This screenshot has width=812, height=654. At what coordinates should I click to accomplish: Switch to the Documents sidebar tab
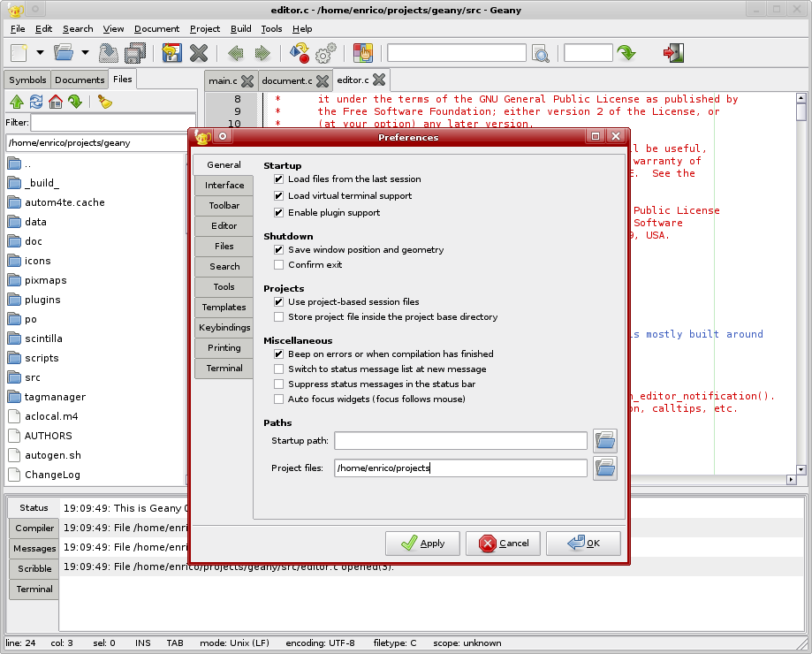80,80
